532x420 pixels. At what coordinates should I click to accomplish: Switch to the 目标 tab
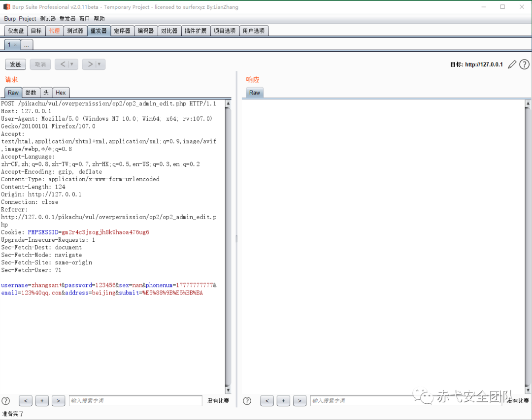pos(36,31)
